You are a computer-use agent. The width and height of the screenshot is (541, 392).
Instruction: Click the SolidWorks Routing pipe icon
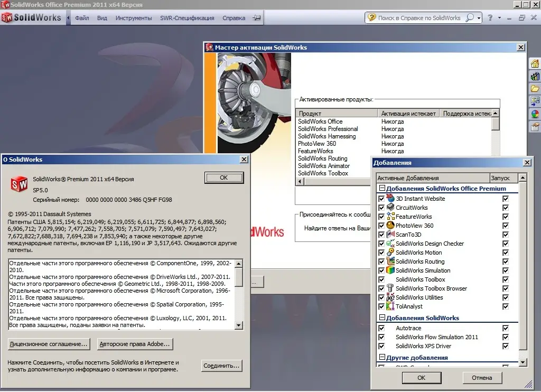click(390, 261)
